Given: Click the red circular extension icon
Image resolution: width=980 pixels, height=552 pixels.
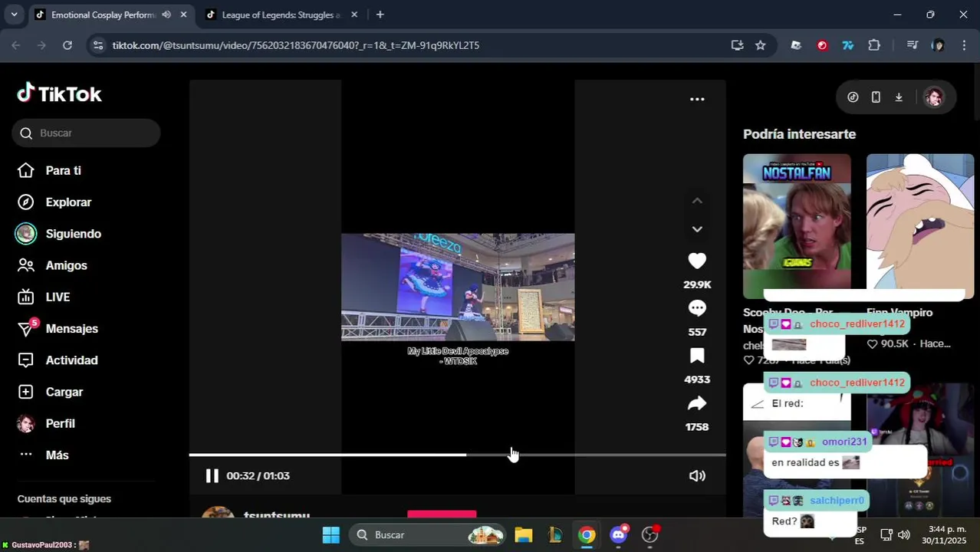Looking at the screenshot, I should coord(822,45).
